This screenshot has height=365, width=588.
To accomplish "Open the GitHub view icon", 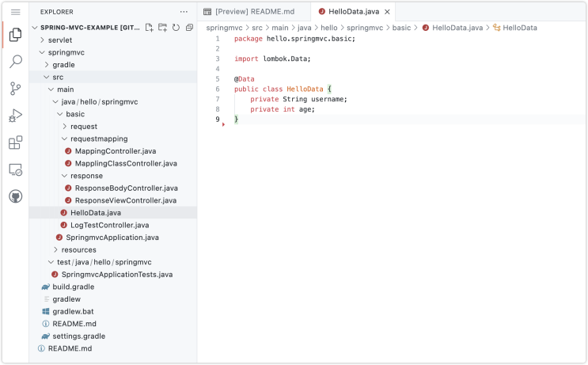I will pos(15,196).
